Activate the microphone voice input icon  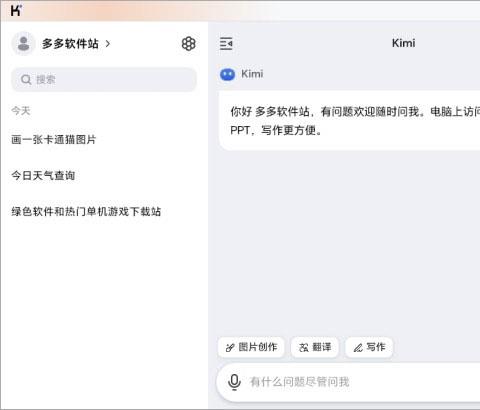click(234, 382)
